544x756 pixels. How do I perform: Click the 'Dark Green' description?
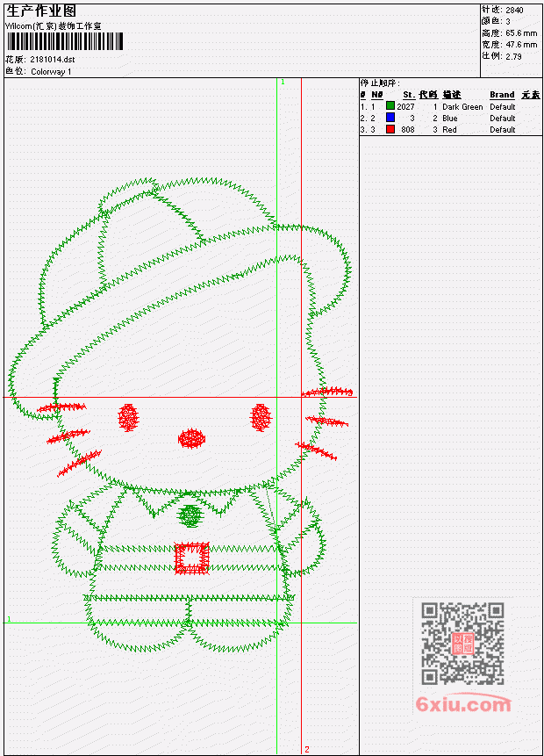coord(462,106)
